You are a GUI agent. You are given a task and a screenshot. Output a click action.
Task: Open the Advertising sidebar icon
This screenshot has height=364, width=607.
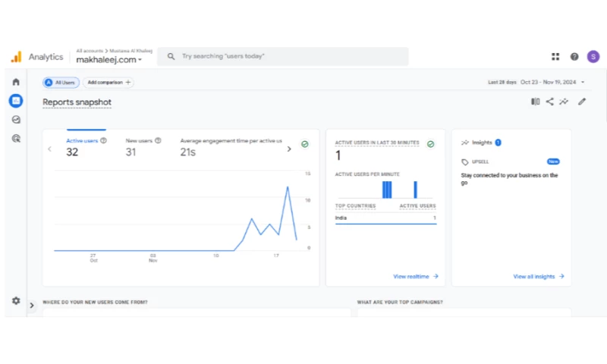click(x=16, y=139)
